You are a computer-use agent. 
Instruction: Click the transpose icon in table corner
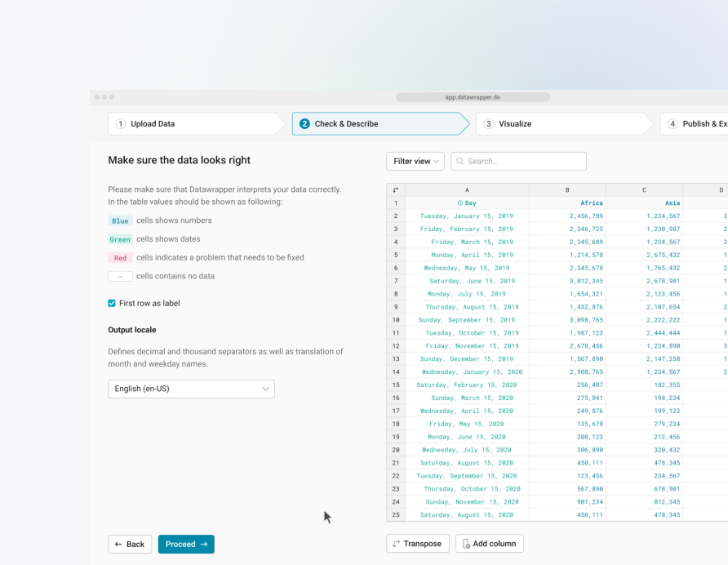click(396, 190)
